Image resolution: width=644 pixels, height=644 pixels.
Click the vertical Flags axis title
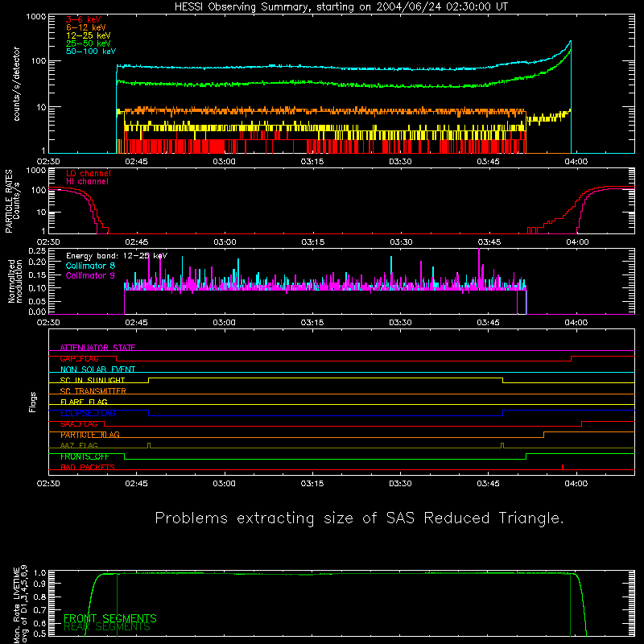pyautogui.click(x=33, y=402)
